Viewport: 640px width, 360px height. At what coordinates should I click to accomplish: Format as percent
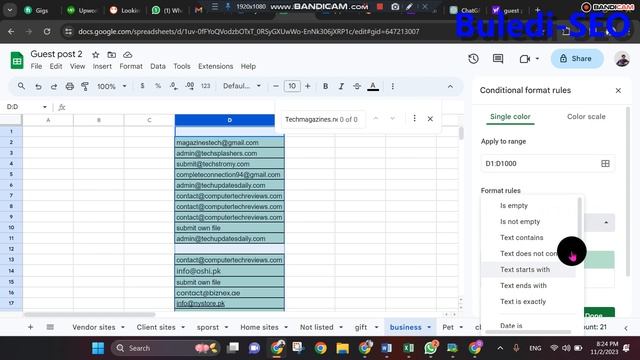coord(158,86)
